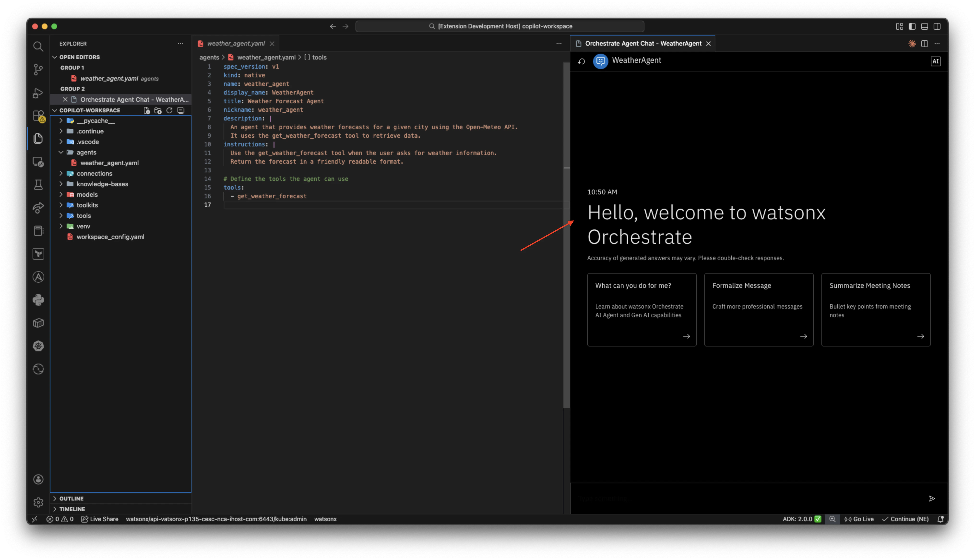Open the Live Share activity icon

(38, 208)
